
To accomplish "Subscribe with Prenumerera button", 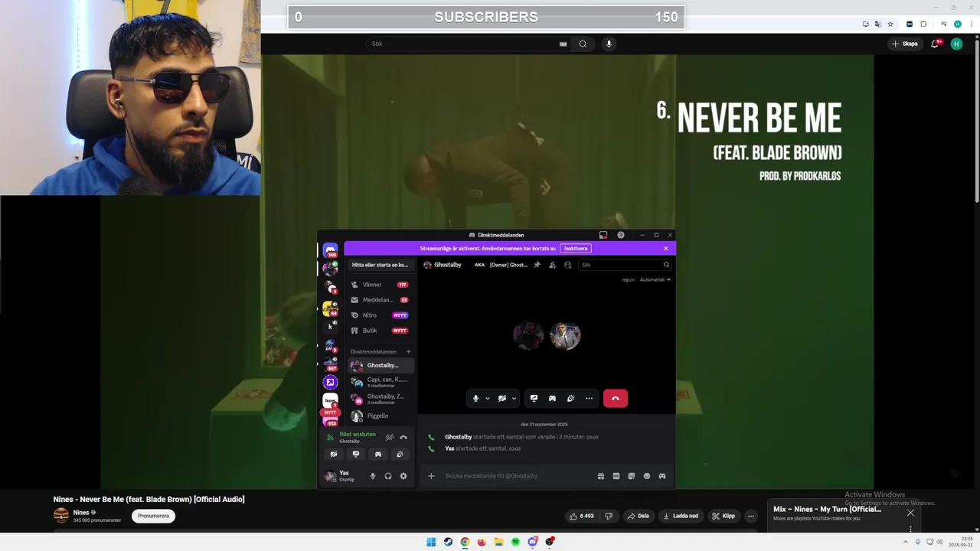I will pos(153,516).
